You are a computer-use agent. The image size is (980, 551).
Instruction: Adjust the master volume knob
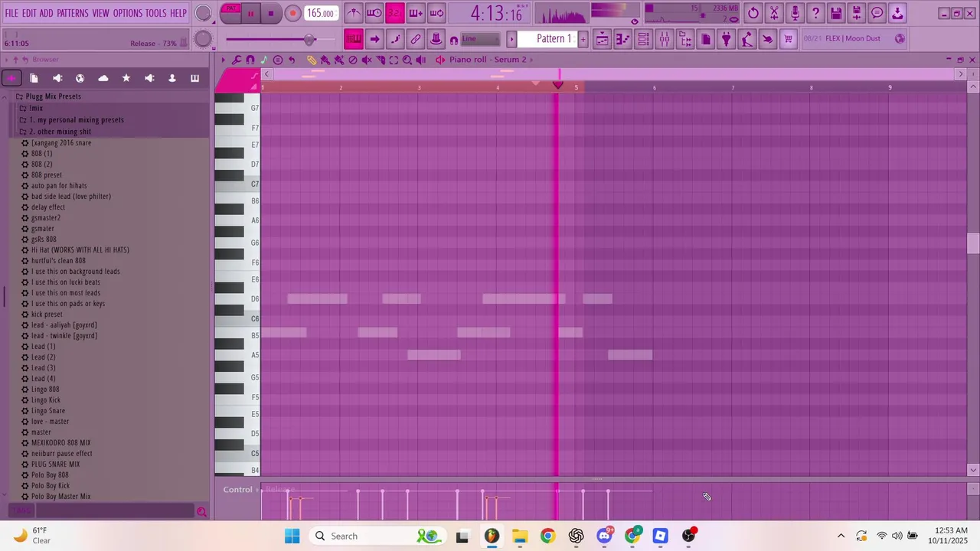coord(203,13)
